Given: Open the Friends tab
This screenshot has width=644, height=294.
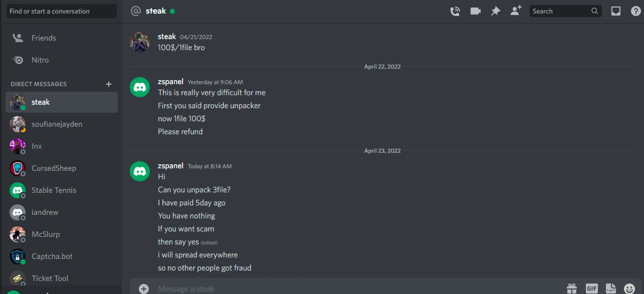Looking at the screenshot, I should pyautogui.click(x=44, y=38).
